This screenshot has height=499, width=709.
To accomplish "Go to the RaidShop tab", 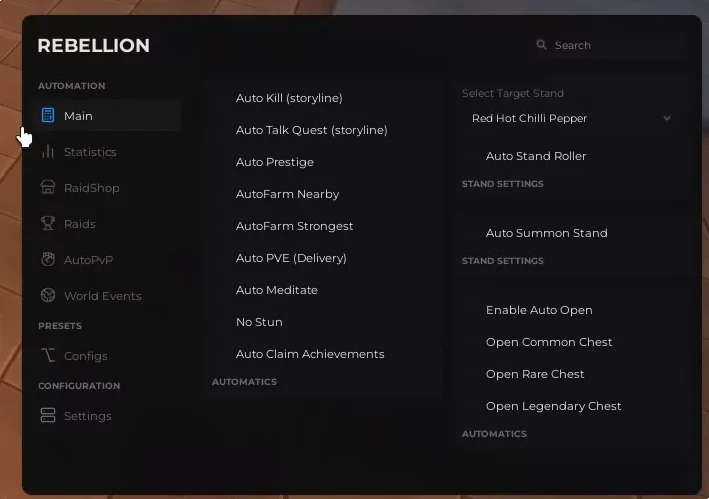I will click(91, 188).
